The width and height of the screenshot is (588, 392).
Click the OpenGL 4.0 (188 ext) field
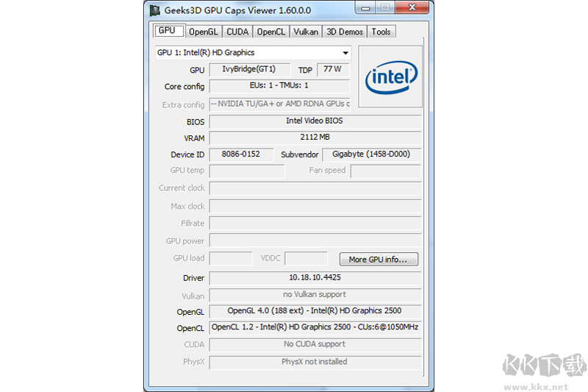[315, 311]
